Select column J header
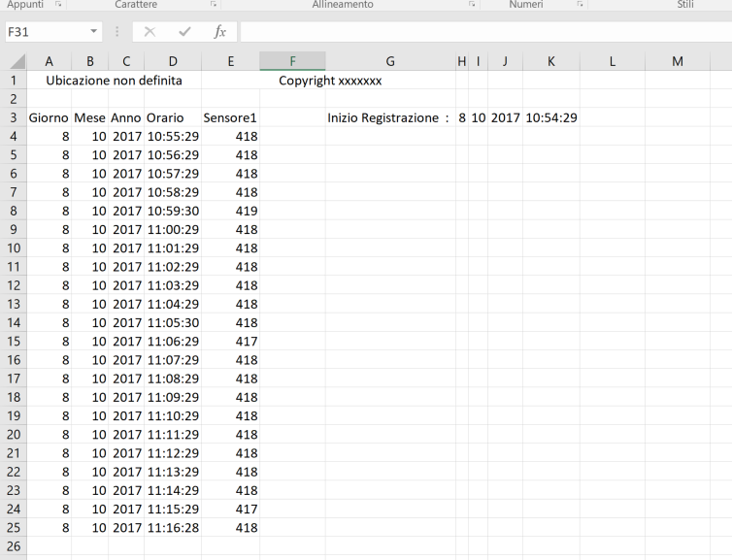The width and height of the screenshot is (732, 560). [x=505, y=61]
